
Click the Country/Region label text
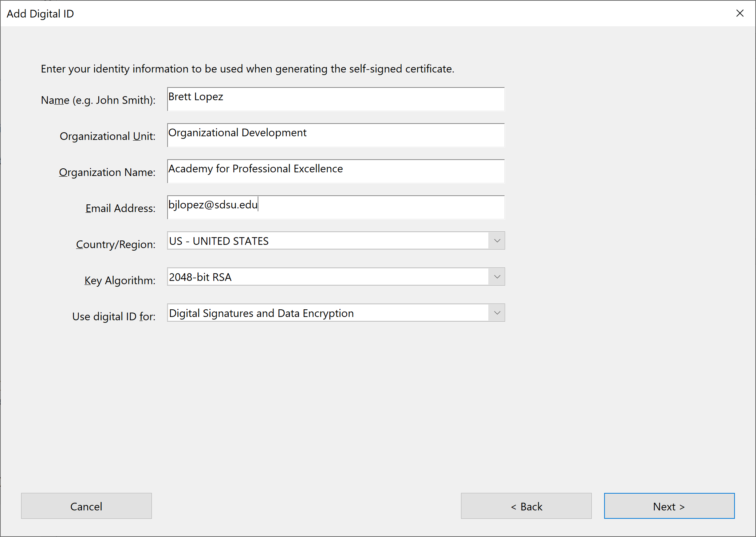pyautogui.click(x=115, y=244)
